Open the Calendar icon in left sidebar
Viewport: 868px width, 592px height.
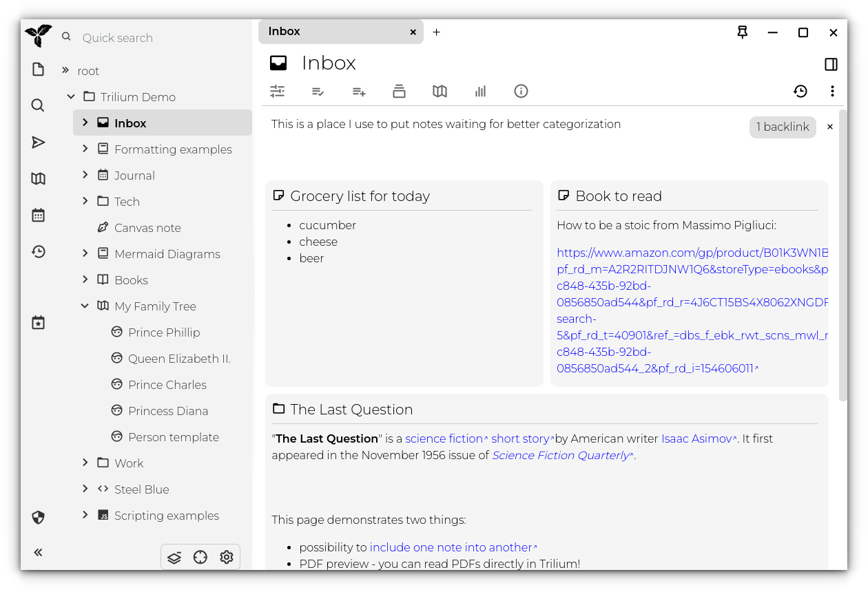tap(38, 213)
